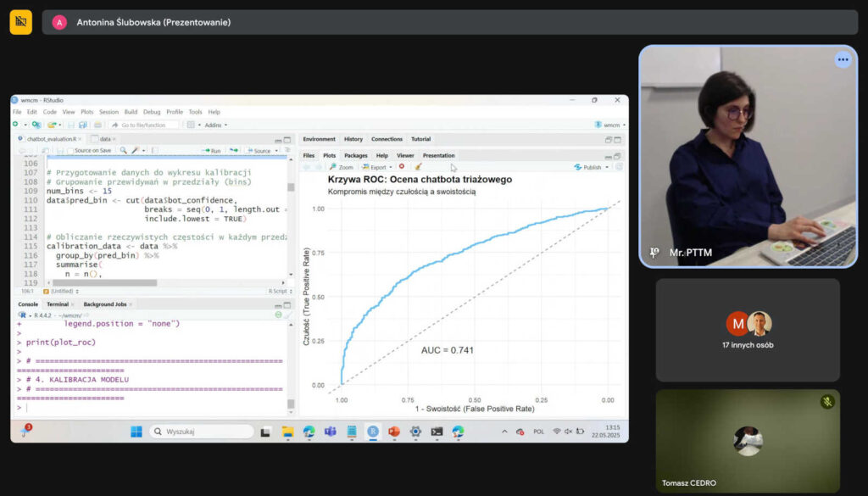Open PowerPoint from the taskbar

tap(394, 432)
